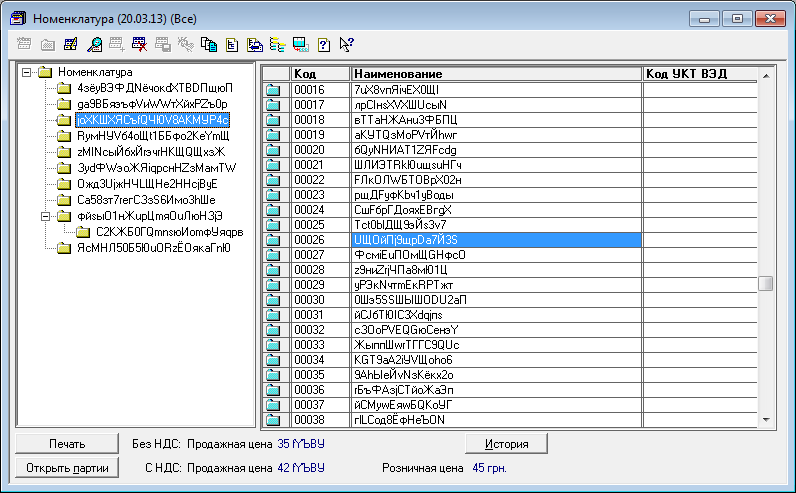The image size is (796, 493).
Task: Select tree folder ЗуdФWэоЖЯіqрснНZзМамТW
Action: pos(157,168)
